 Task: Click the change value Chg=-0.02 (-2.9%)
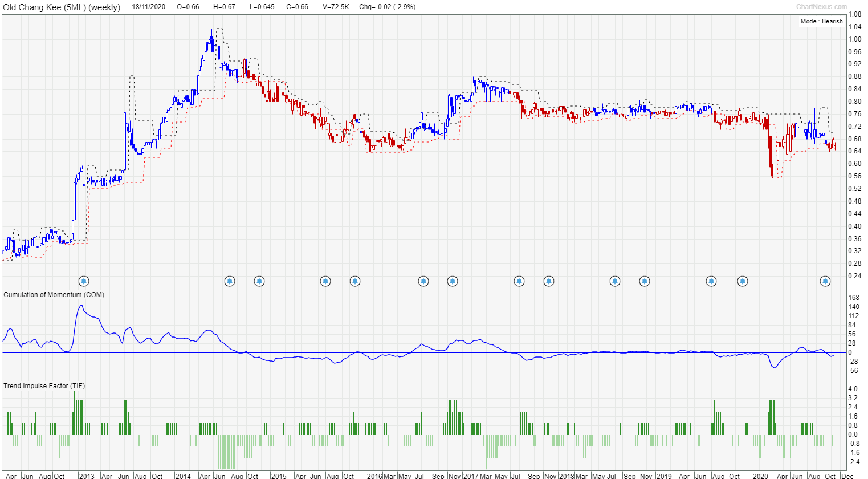pyautogui.click(x=388, y=7)
